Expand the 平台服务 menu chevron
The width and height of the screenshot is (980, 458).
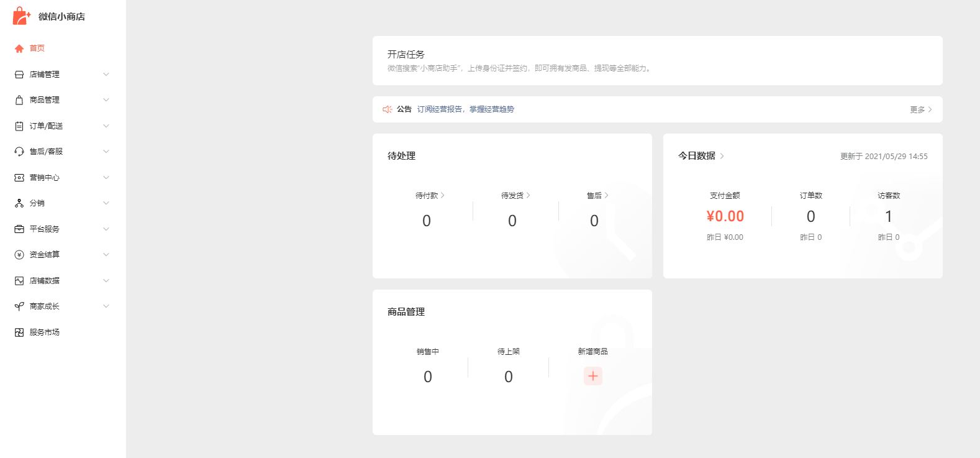(x=106, y=229)
